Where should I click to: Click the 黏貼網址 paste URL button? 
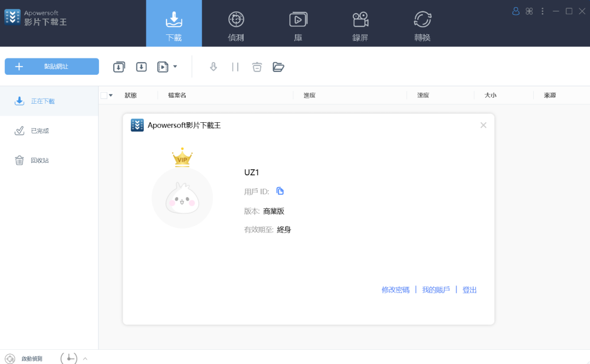coord(52,67)
